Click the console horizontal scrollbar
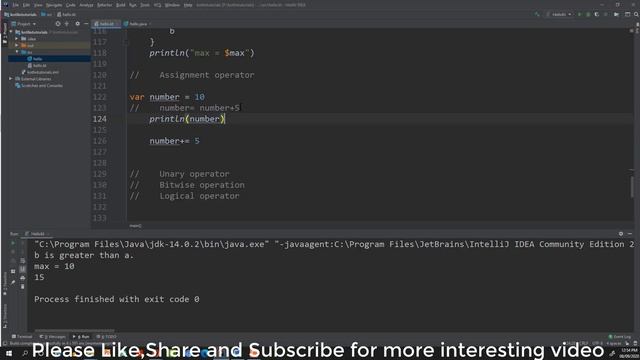The width and height of the screenshot is (640, 360). coord(75,330)
